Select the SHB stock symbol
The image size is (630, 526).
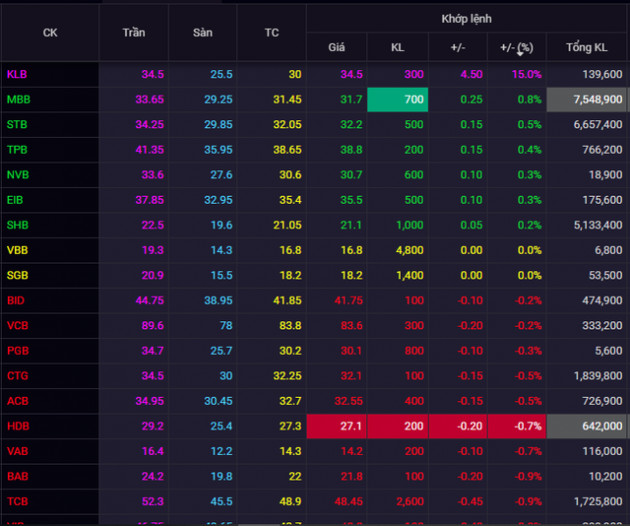tap(17, 225)
